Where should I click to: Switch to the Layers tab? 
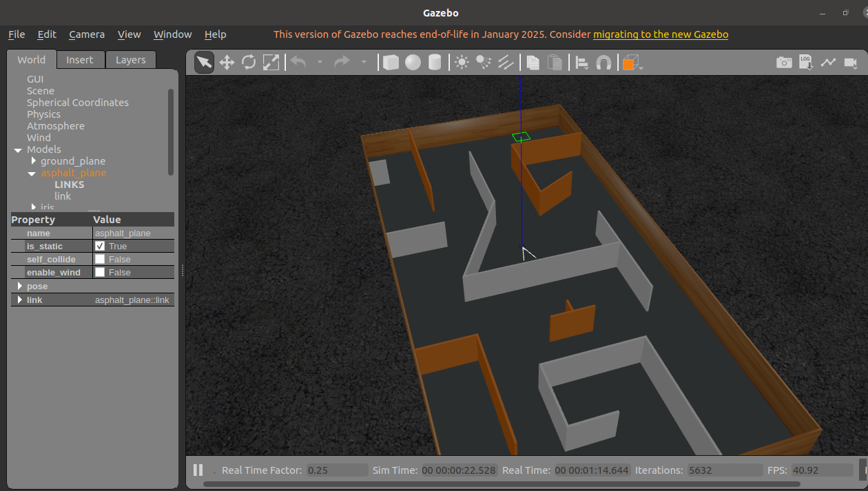[131, 60]
